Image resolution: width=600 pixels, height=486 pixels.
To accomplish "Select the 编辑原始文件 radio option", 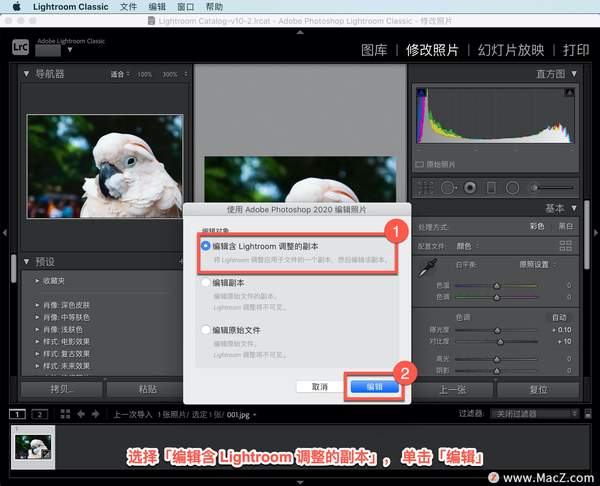I will pos(206,329).
